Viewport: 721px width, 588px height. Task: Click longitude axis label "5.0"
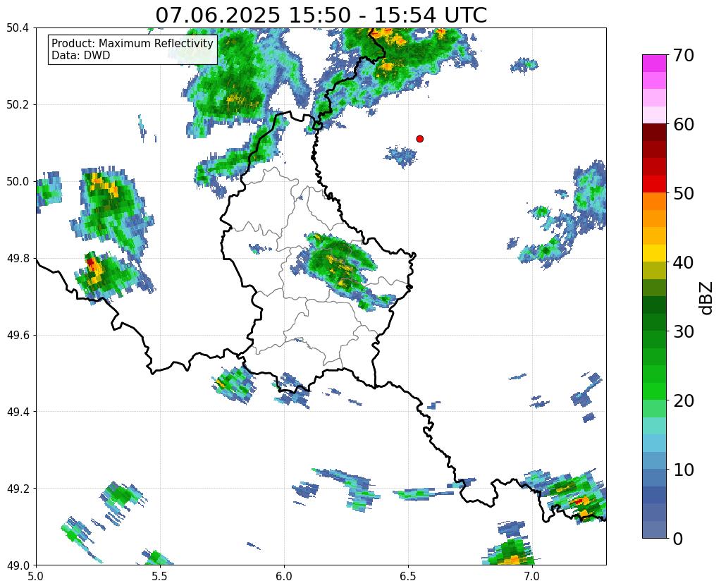pyautogui.click(x=36, y=576)
